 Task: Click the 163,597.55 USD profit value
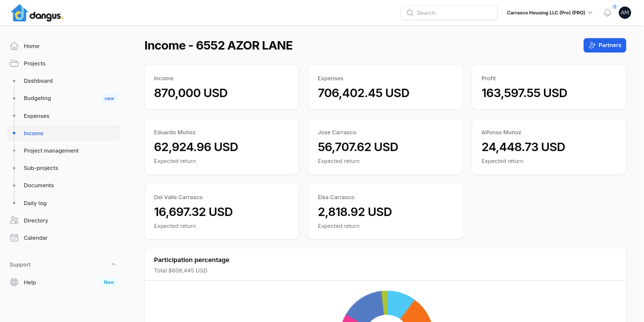[x=524, y=93]
